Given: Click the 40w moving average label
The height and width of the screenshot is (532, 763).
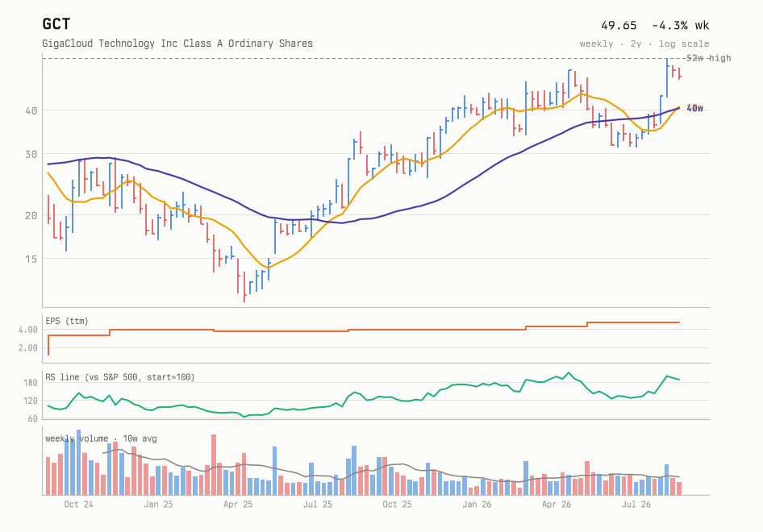Looking at the screenshot, I should click(x=695, y=108).
